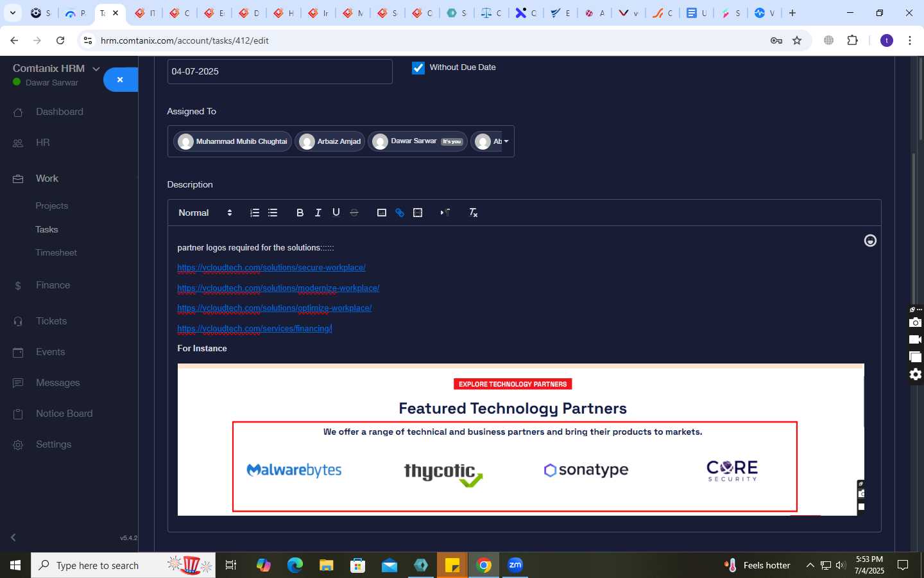This screenshot has width=924, height=578.
Task: Open screen recorder settings gear
Action: coord(915,374)
